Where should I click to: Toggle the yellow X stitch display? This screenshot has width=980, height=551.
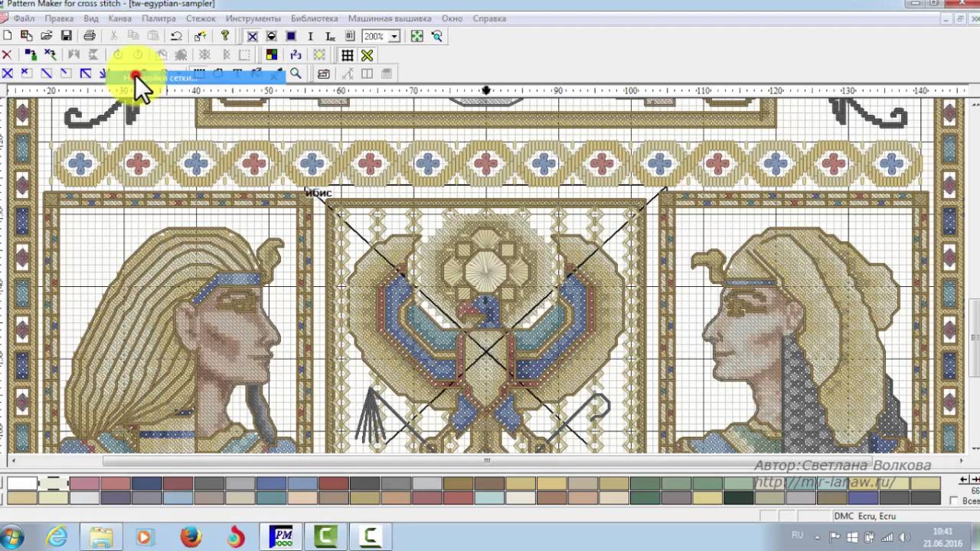coord(367,55)
